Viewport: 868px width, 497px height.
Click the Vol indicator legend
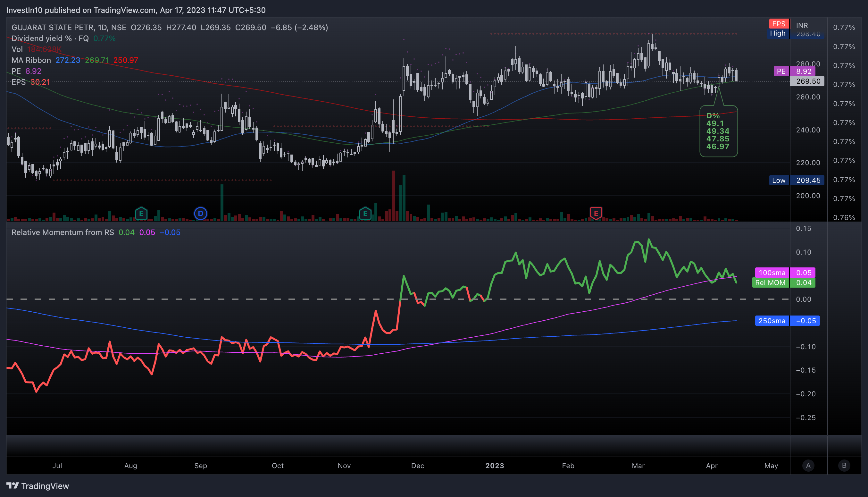point(37,49)
